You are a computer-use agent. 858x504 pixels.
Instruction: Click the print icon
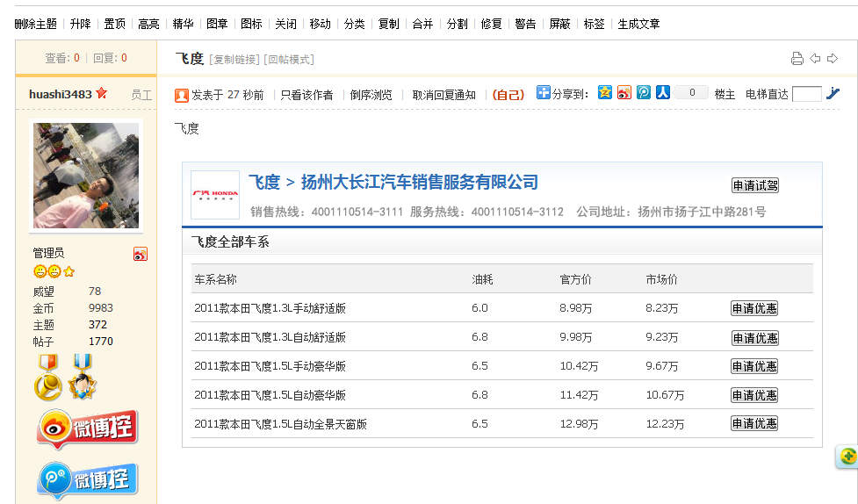click(x=797, y=59)
